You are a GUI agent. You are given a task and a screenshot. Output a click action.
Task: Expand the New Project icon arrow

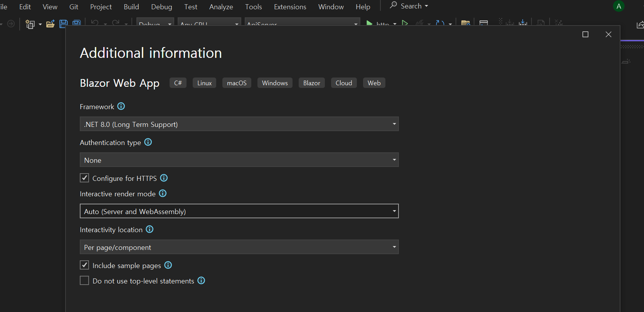tap(40, 24)
